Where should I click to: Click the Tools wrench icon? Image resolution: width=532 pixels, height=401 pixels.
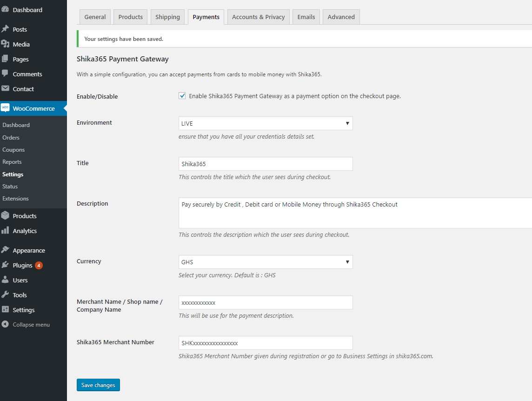(x=5, y=294)
